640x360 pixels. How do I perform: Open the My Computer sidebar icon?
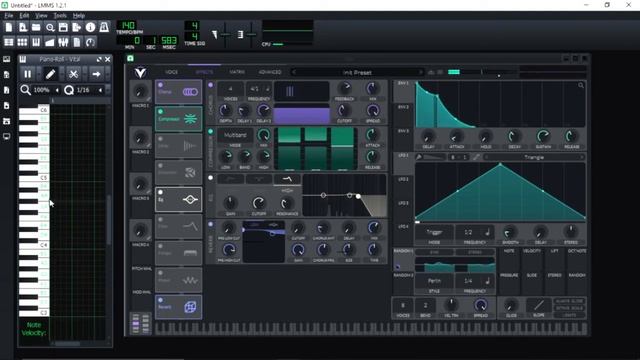coord(7,137)
